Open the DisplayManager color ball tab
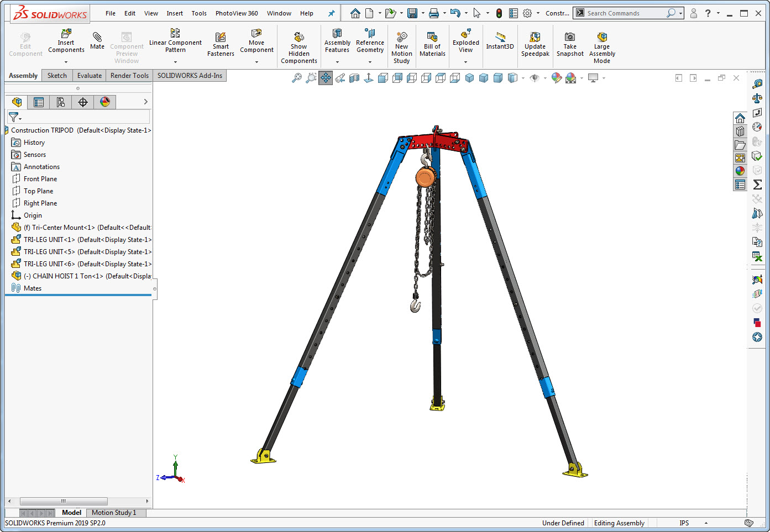The height and width of the screenshot is (532, 770). 105,102
